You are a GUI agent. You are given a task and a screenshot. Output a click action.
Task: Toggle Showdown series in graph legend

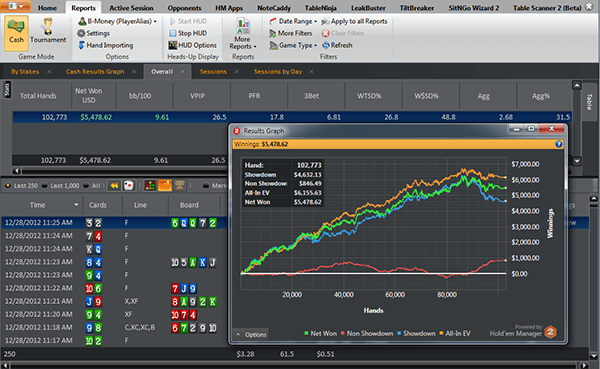(416, 333)
